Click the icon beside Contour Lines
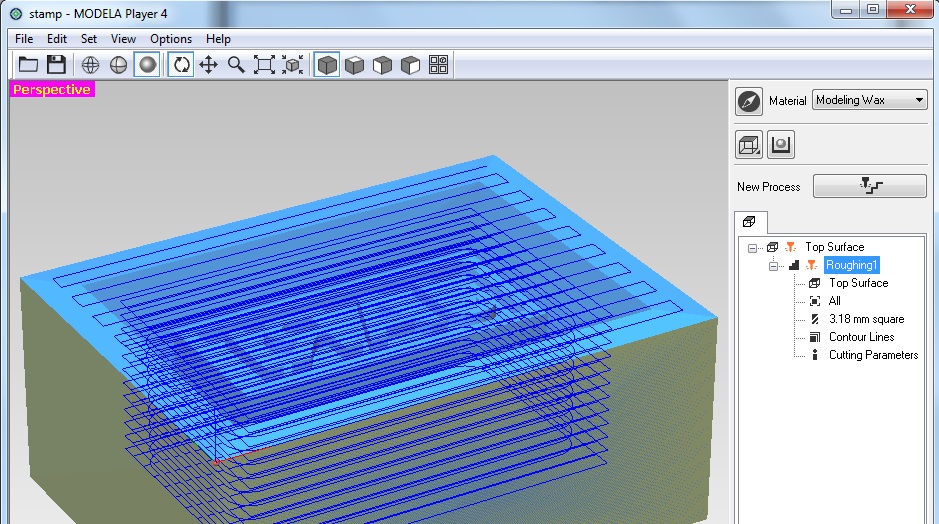The width and height of the screenshot is (939, 524). (x=814, y=337)
